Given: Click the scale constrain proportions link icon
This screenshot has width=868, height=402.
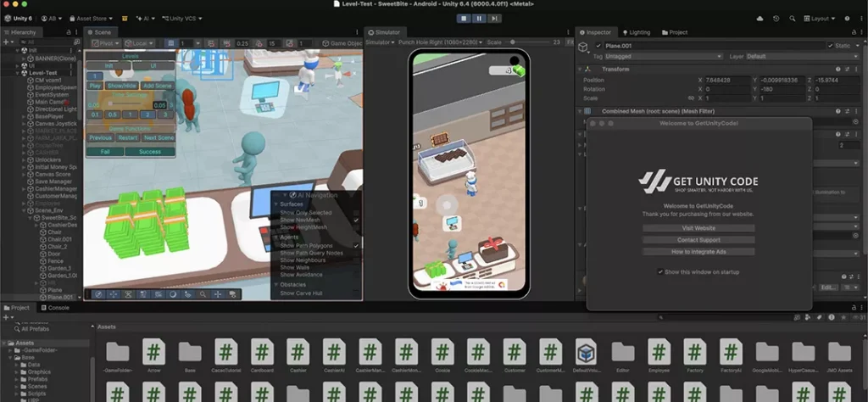Looking at the screenshot, I should (691, 98).
